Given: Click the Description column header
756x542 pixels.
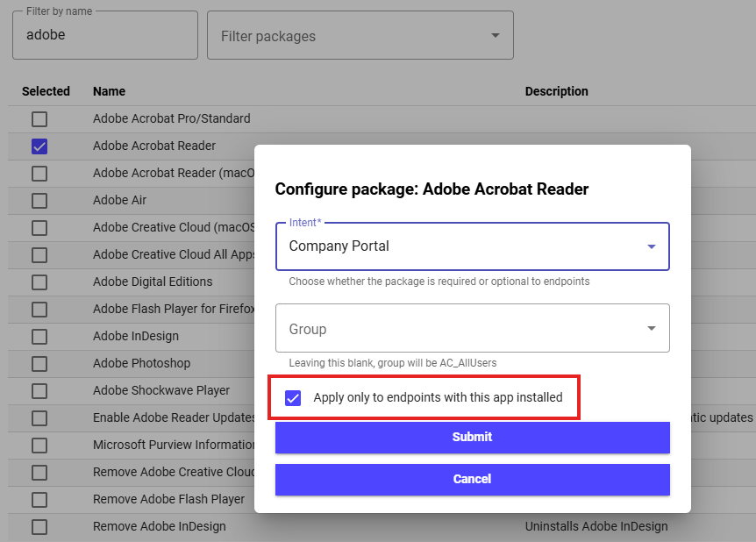Looking at the screenshot, I should point(556,91).
